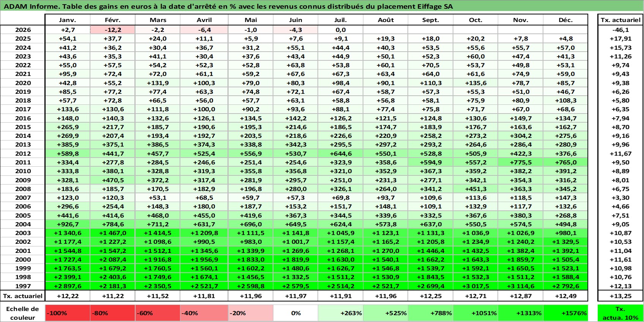
Task: Select the 2025 actuarial rate value +17,91
Action: tap(620, 38)
